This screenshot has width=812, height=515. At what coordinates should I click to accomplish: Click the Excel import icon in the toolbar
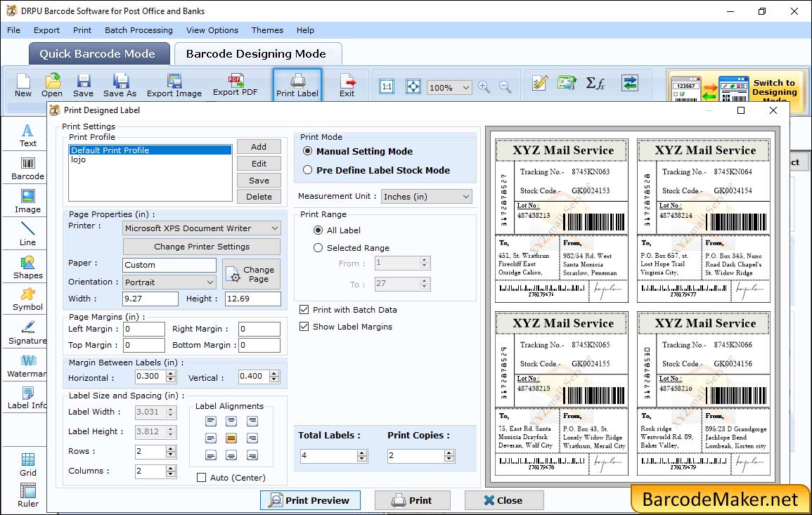[x=567, y=83]
